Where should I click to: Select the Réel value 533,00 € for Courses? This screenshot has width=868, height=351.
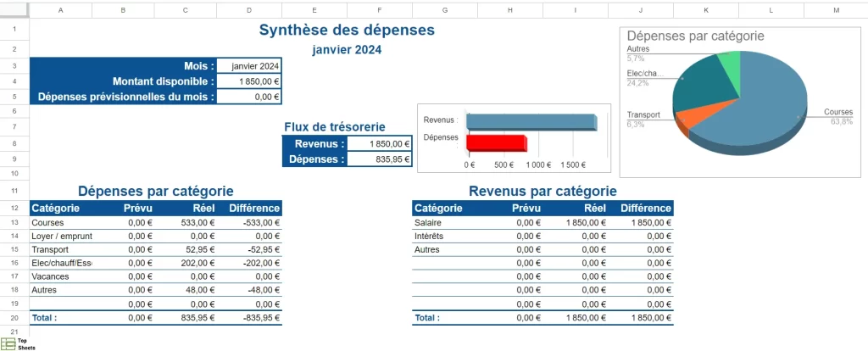click(x=186, y=223)
